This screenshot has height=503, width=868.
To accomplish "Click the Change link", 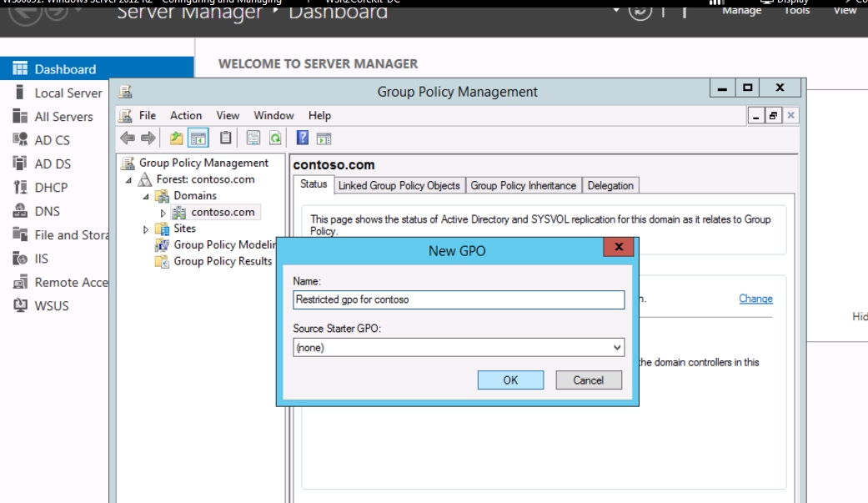I will tap(755, 299).
